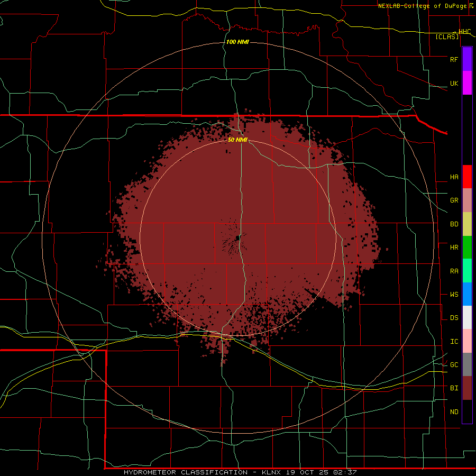Screen dimensions: 476x476
Task: Click the mint green RA swatch
Action: (x=467, y=271)
